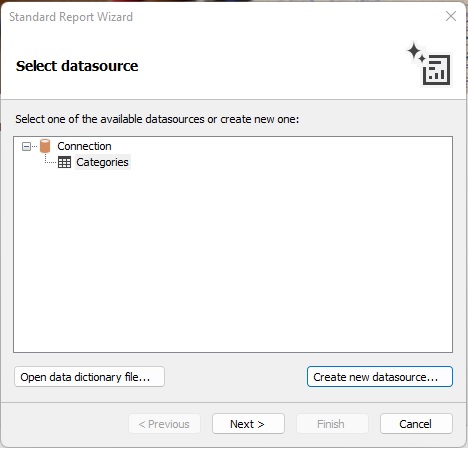
Task: Create a new datasource
Action: (380, 377)
